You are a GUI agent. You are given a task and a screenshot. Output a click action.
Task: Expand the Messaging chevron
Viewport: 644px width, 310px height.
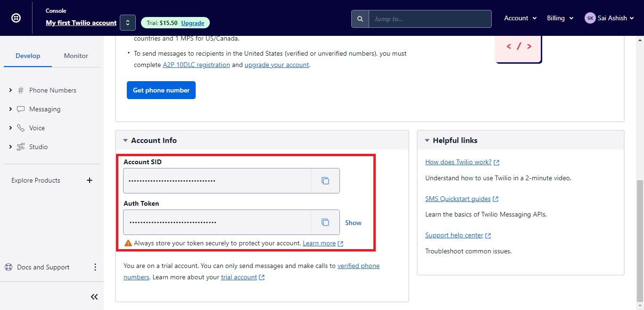[10, 109]
